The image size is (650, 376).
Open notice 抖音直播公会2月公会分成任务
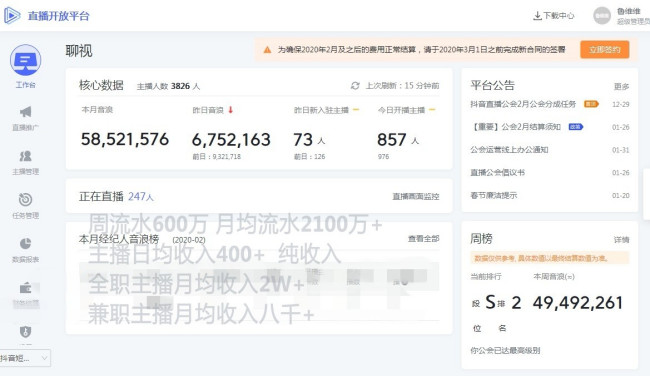click(523, 104)
